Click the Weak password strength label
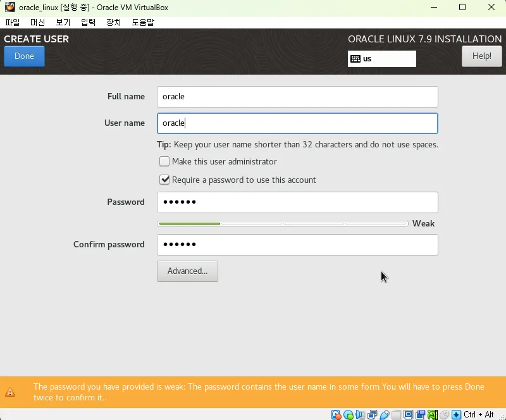Image resolution: width=506 pixels, height=420 pixels. point(423,223)
